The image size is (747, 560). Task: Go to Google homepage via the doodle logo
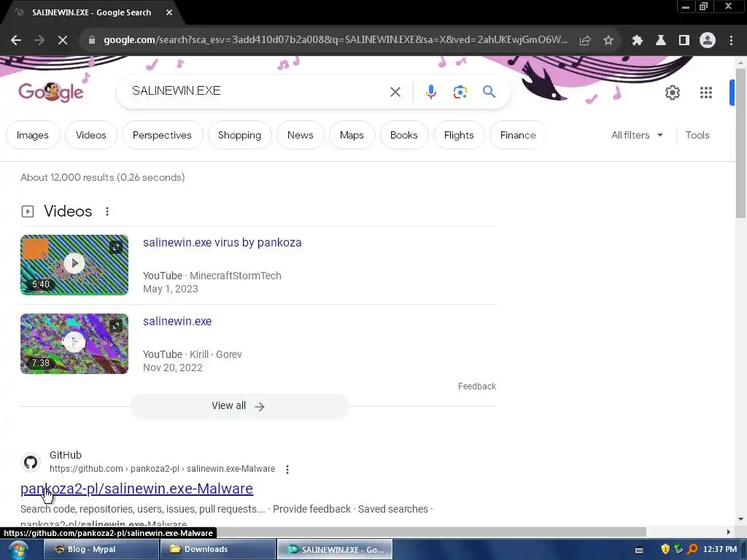tap(51, 91)
